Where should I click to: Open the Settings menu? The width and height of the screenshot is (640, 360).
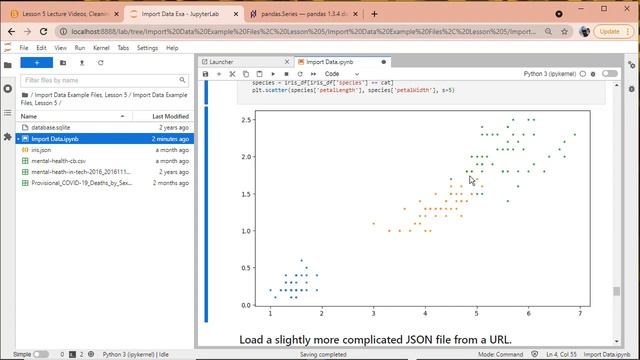click(147, 48)
